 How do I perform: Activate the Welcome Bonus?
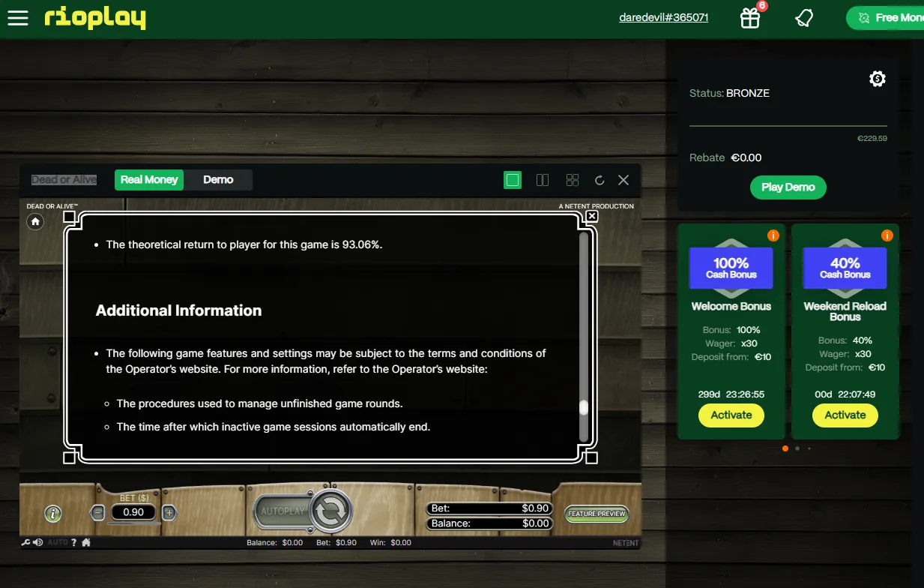tap(731, 415)
